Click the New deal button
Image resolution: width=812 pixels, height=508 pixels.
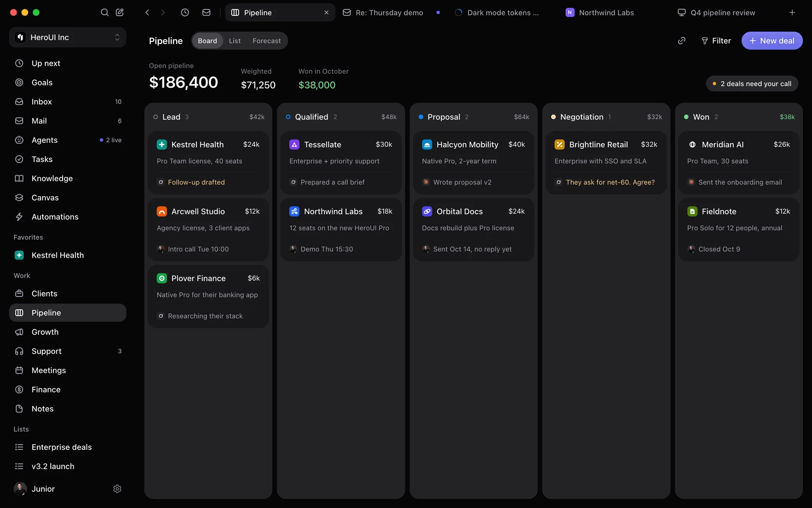pos(772,41)
